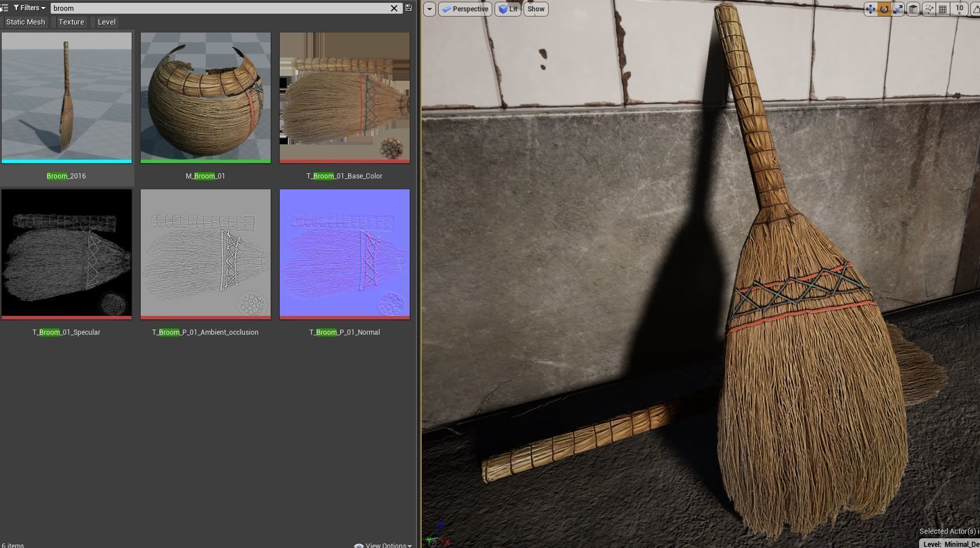This screenshot has height=548, width=980.
Task: Open the viewport options arrow menu
Action: [430, 9]
